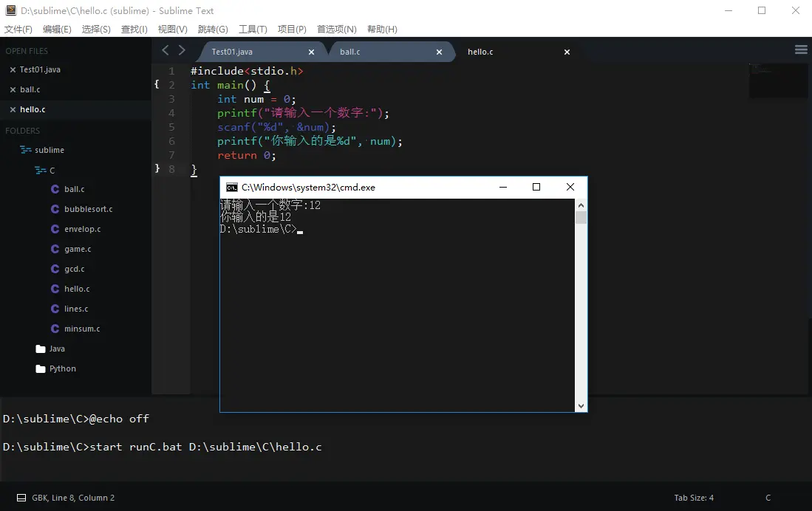Go back with the left tab arrow
The width and height of the screenshot is (812, 511).
(x=166, y=50)
